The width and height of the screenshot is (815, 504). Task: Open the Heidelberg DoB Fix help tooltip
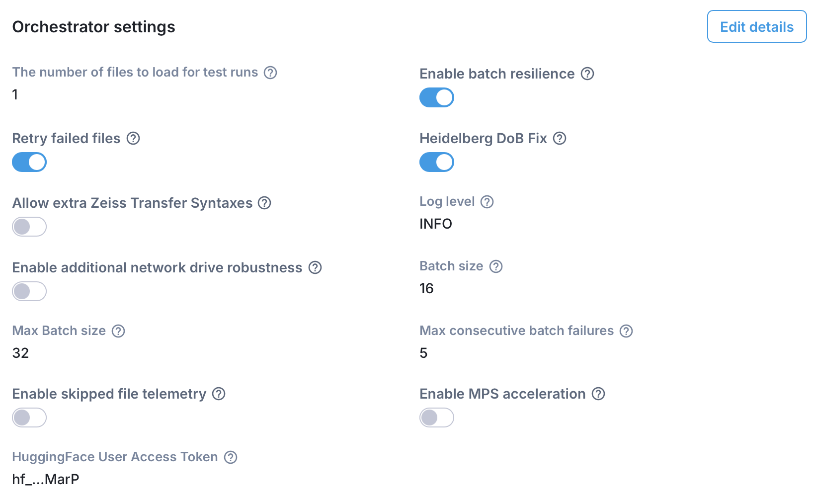(x=560, y=139)
